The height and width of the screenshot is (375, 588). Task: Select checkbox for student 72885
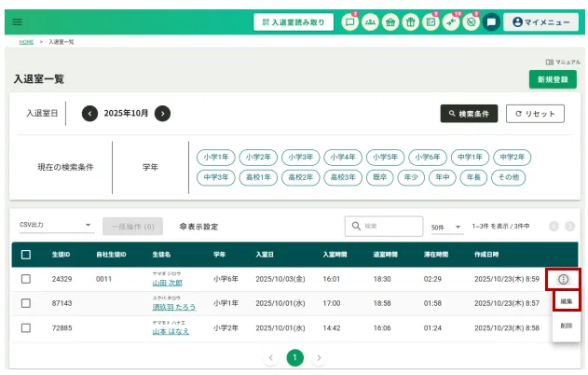pyautogui.click(x=26, y=327)
